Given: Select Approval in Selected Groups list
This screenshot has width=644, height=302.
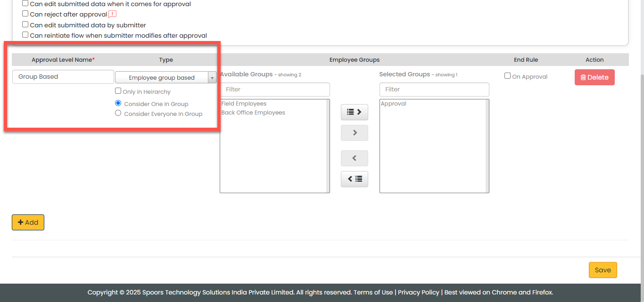Looking at the screenshot, I should tap(394, 104).
